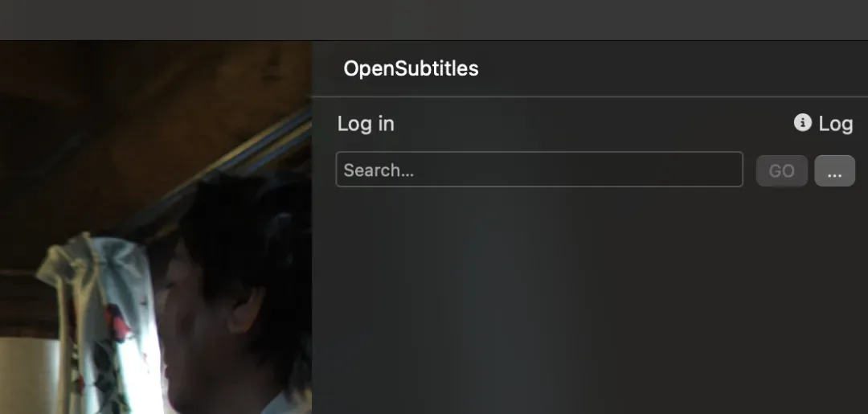The image size is (868, 414).
Task: Click the divider line under OpenSubtitles
Action: [x=590, y=96]
